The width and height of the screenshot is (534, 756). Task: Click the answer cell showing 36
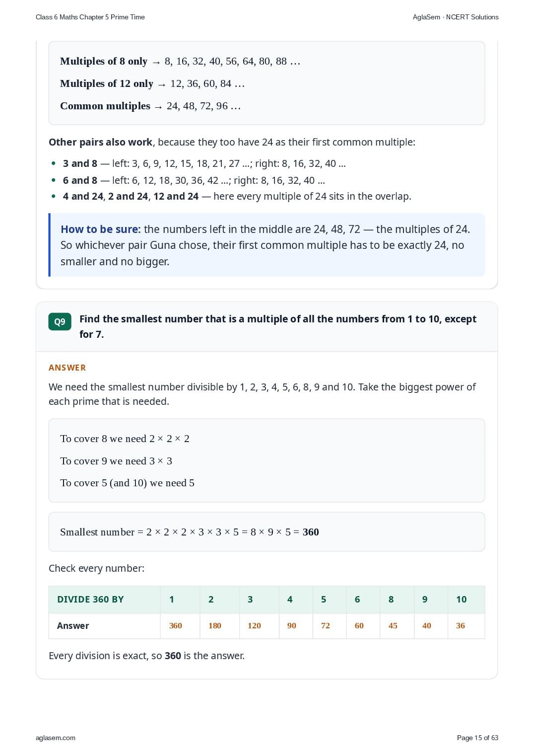click(x=466, y=626)
